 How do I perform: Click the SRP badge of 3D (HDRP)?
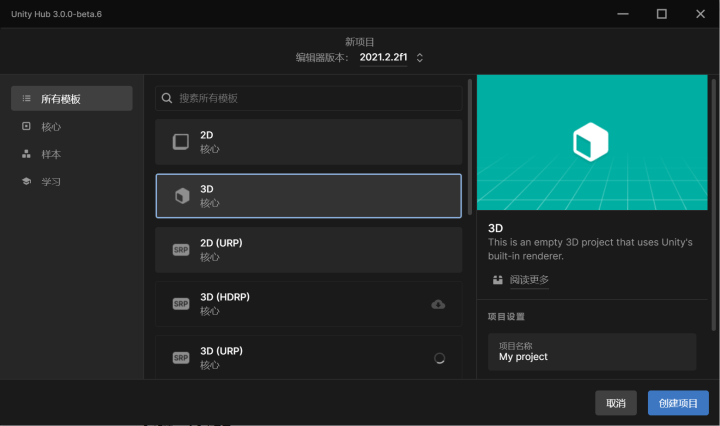pos(181,304)
